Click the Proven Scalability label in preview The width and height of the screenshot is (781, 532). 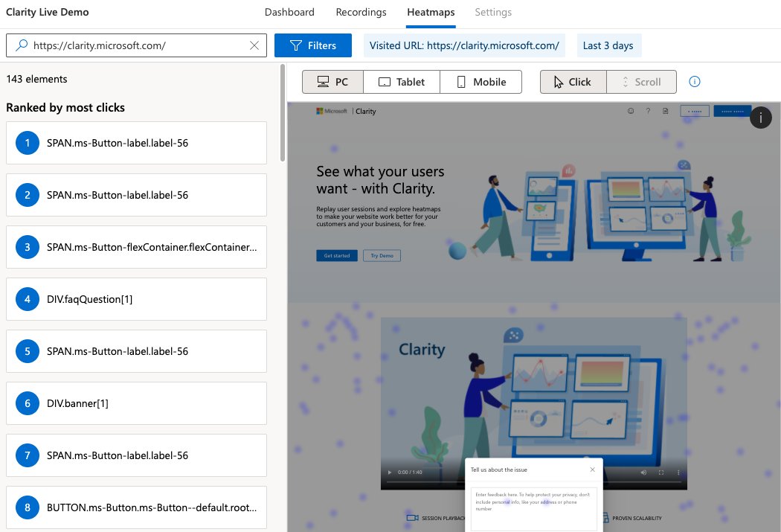pyautogui.click(x=637, y=518)
